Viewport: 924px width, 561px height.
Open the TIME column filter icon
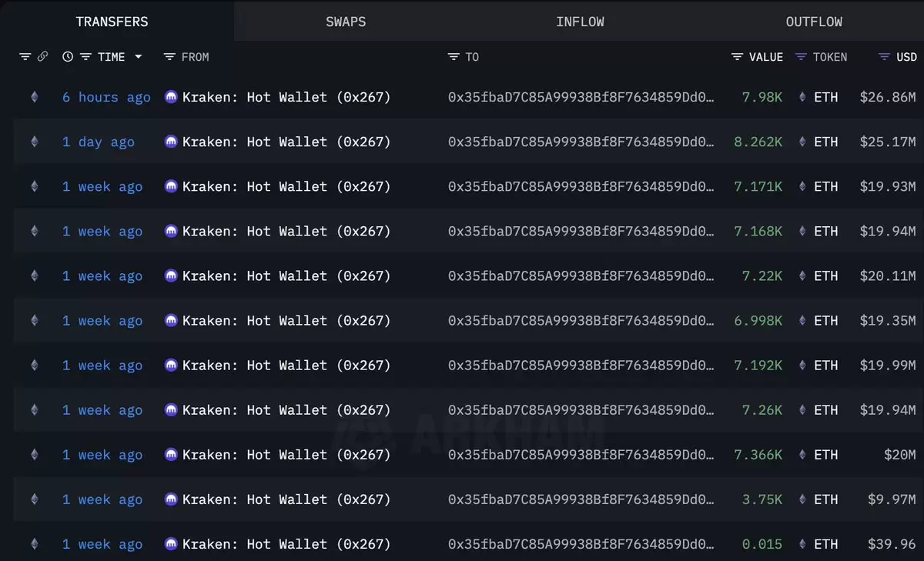pos(85,57)
